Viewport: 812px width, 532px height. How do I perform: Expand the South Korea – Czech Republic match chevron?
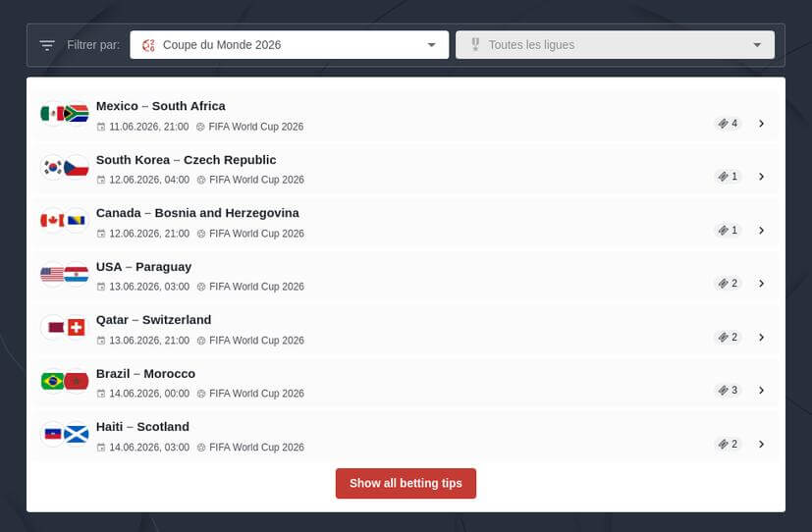click(761, 177)
